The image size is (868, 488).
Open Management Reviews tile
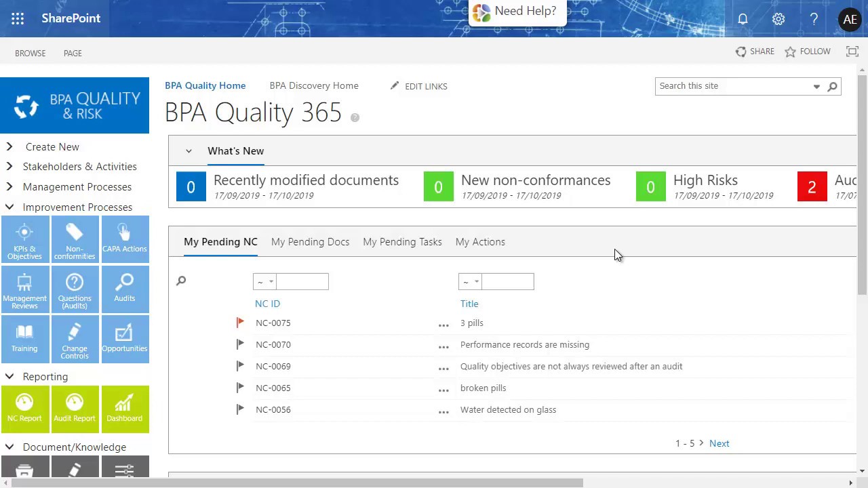(24, 290)
